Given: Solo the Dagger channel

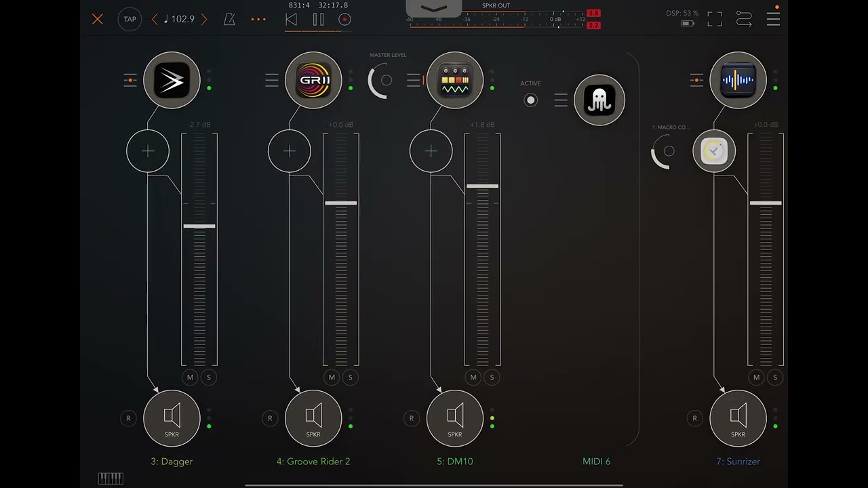Looking at the screenshot, I should pos(209,378).
